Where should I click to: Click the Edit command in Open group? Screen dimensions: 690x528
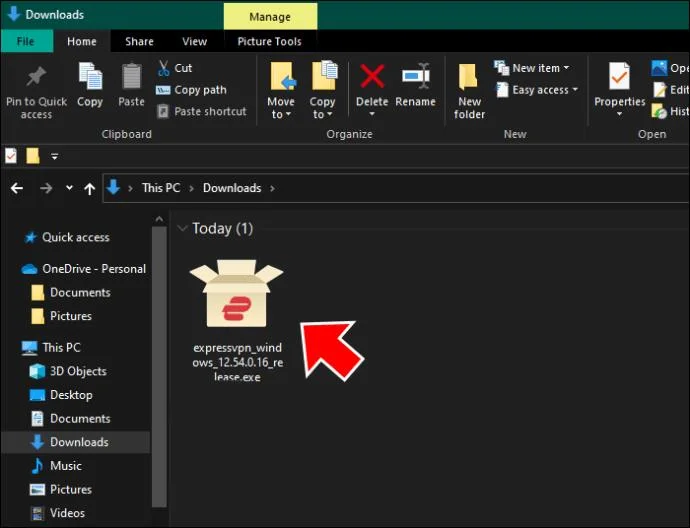pyautogui.click(x=671, y=90)
